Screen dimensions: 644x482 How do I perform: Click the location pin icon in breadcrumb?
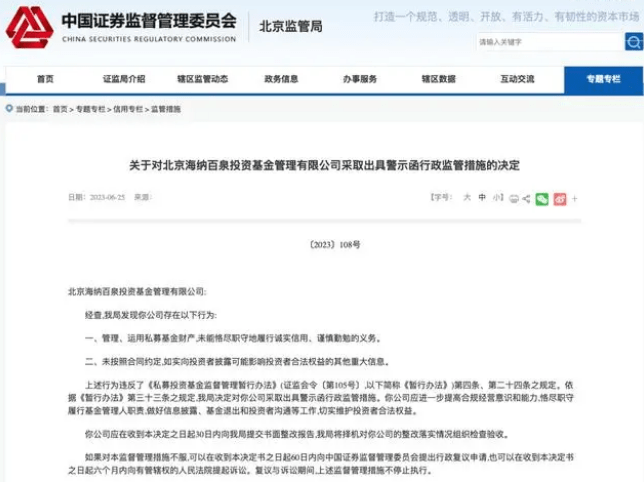pyautogui.click(x=9, y=109)
